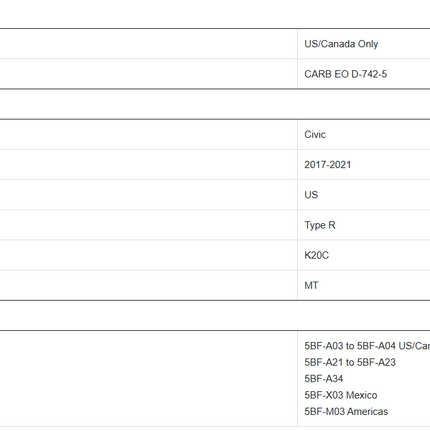Click the Civic model value
This screenshot has width=430, height=430.
click(x=315, y=135)
